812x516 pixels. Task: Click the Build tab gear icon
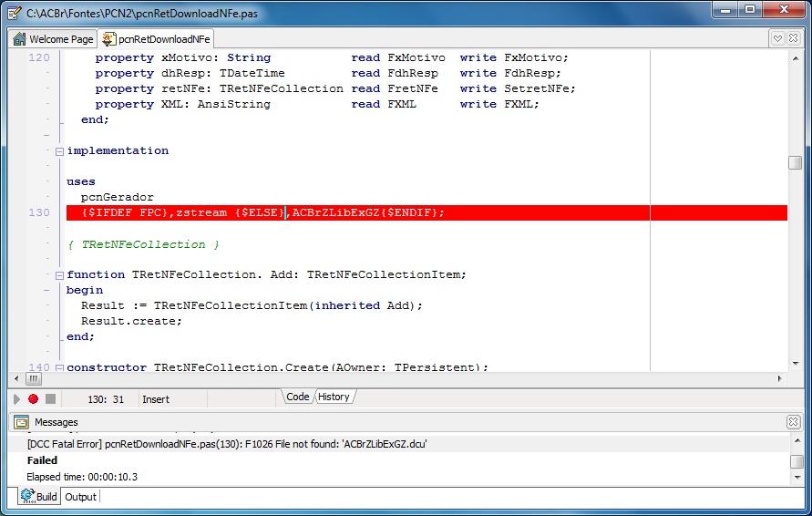(27, 496)
